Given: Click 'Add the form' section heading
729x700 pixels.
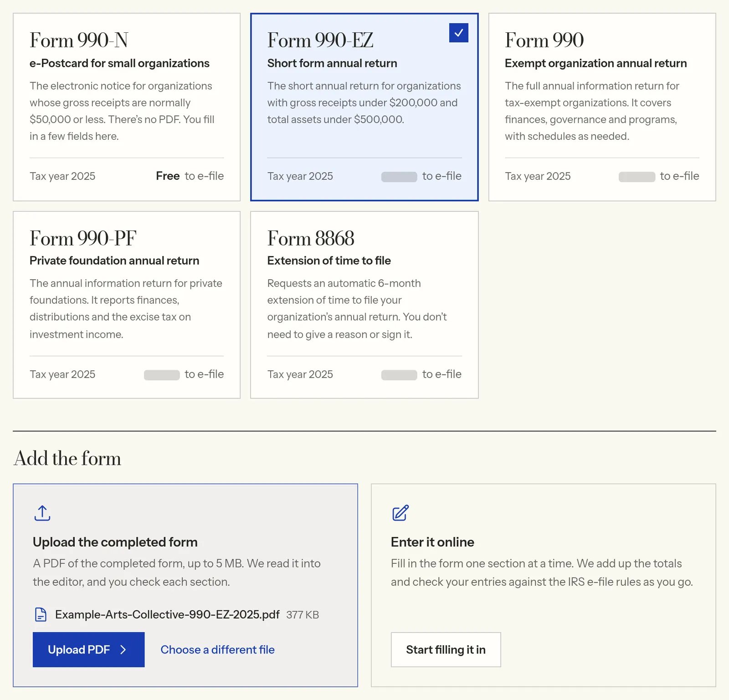Looking at the screenshot, I should (x=67, y=458).
